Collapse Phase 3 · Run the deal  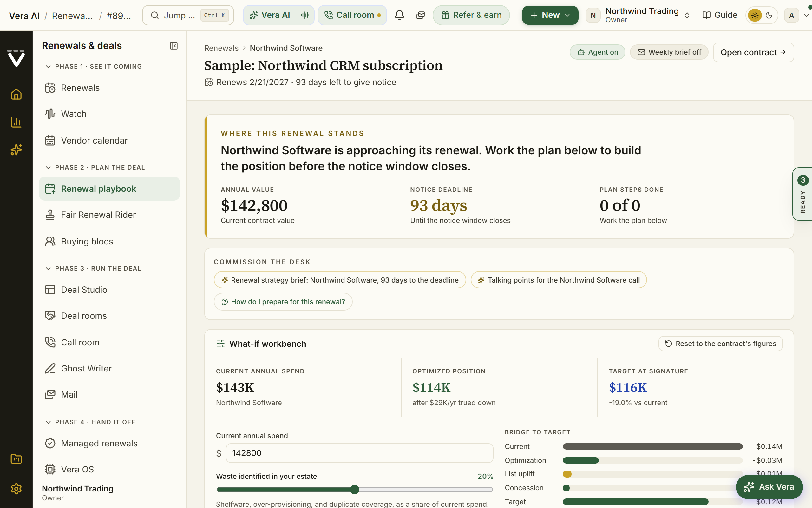pyautogui.click(x=93, y=269)
